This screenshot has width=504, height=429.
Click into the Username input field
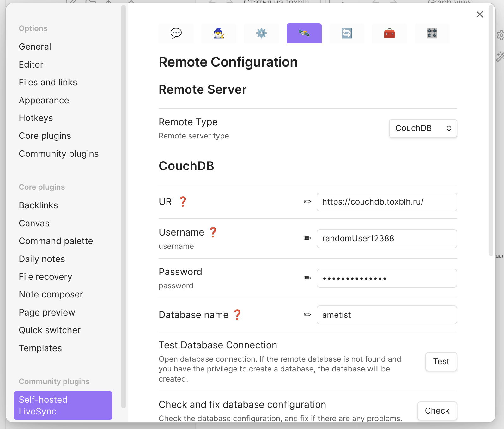click(x=387, y=239)
